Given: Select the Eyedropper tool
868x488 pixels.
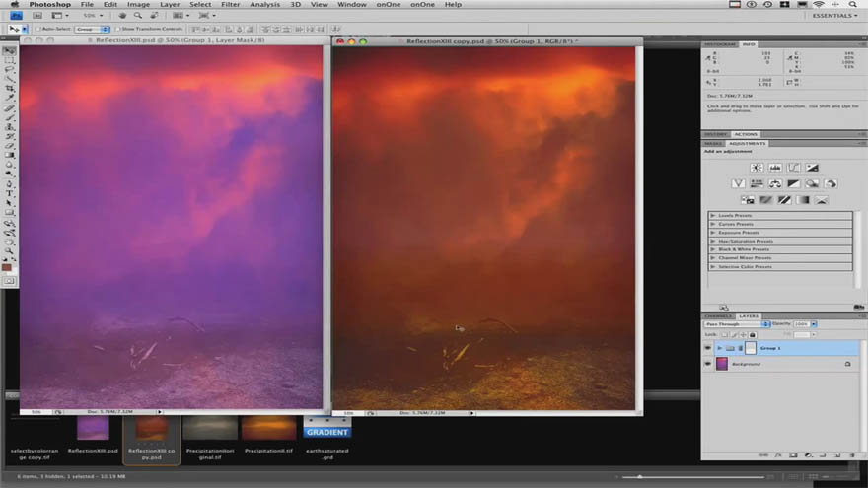Looking at the screenshot, I should [10, 98].
